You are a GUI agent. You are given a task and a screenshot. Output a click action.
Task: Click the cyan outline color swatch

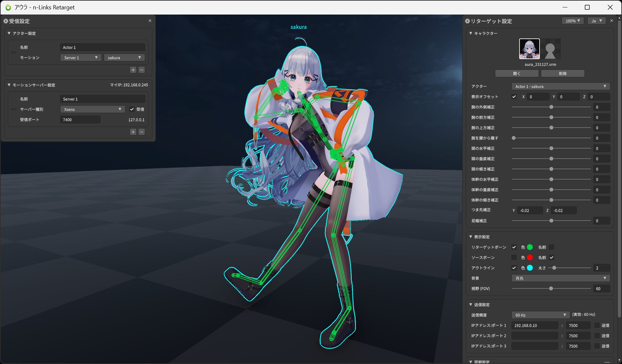coord(530,268)
